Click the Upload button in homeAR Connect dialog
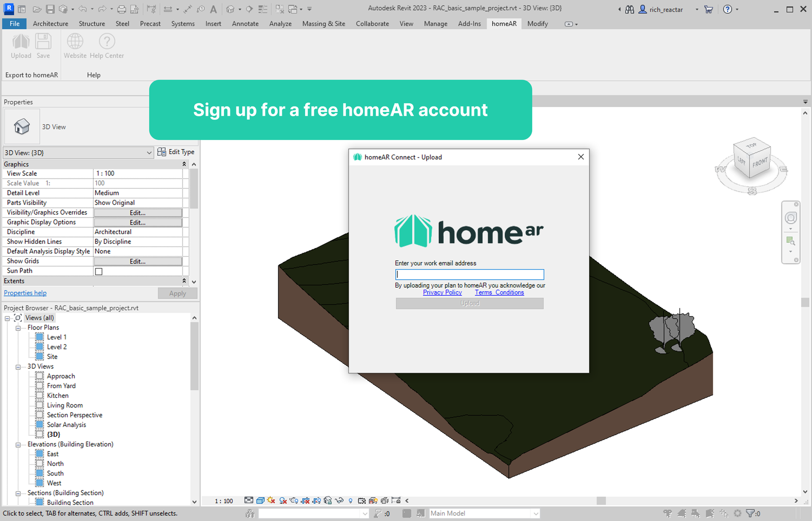812x521 pixels. (470, 304)
